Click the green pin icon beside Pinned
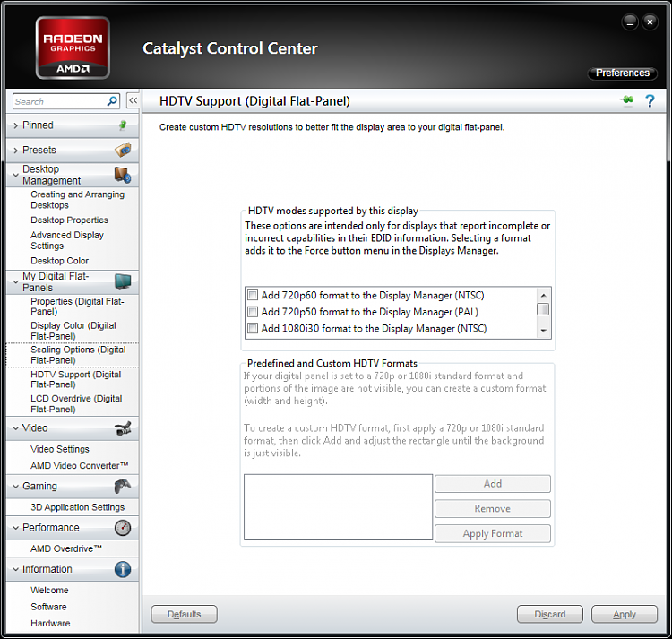Image resolution: width=672 pixels, height=639 pixels. pyautogui.click(x=123, y=125)
